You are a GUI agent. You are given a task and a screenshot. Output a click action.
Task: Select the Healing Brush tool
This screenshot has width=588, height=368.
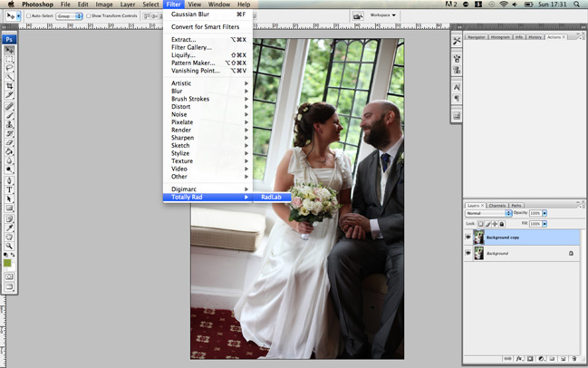pos(9,107)
